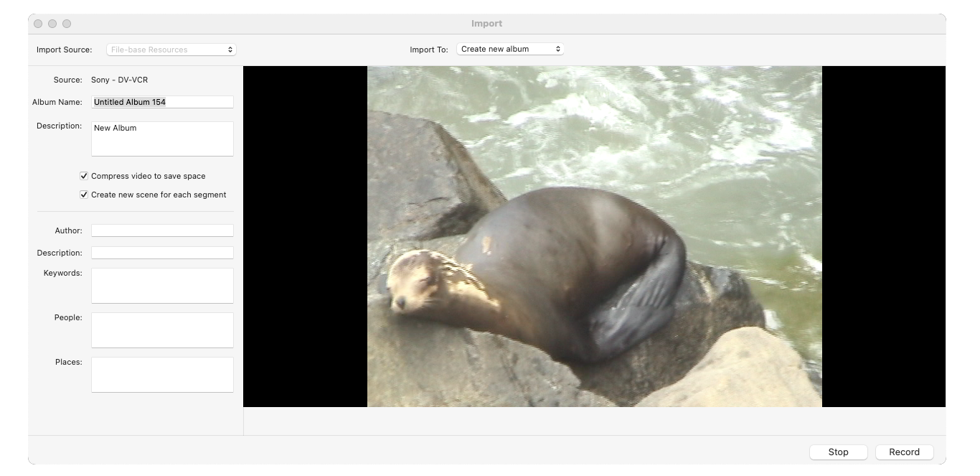This screenshot has width=980, height=476.
Task: Click the album Description box containing "New Album"
Action: click(x=161, y=138)
